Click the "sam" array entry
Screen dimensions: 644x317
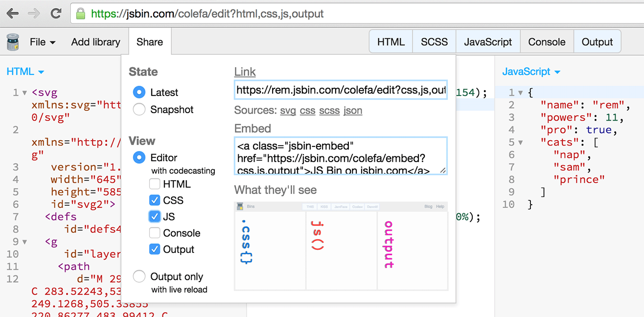click(573, 167)
